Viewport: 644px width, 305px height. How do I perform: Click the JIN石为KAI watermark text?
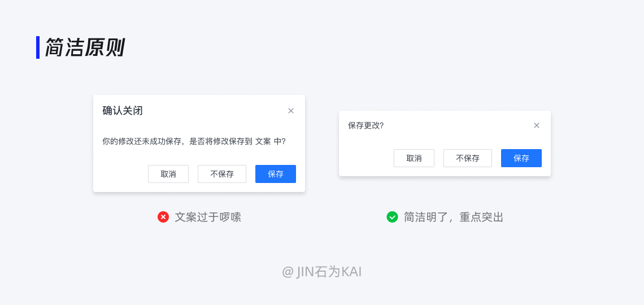(329, 272)
